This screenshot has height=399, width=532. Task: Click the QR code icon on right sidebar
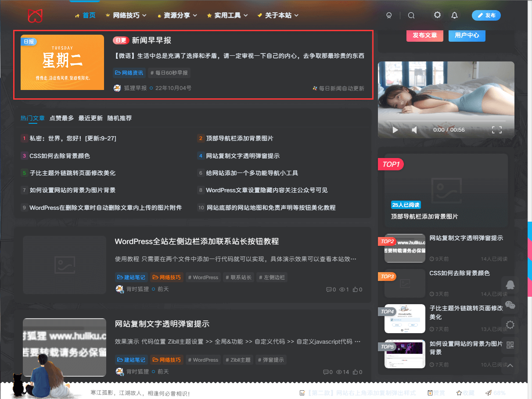tap(510, 345)
